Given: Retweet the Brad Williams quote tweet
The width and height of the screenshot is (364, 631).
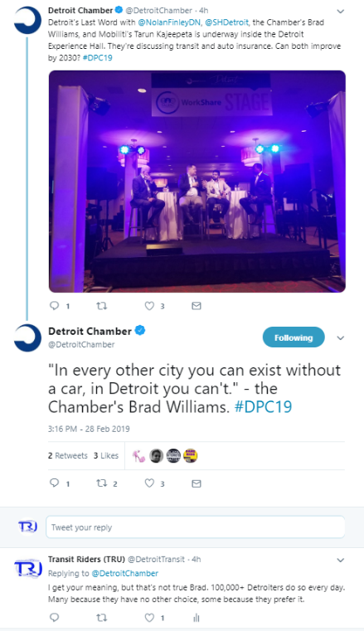Looking at the screenshot, I should [x=102, y=483].
